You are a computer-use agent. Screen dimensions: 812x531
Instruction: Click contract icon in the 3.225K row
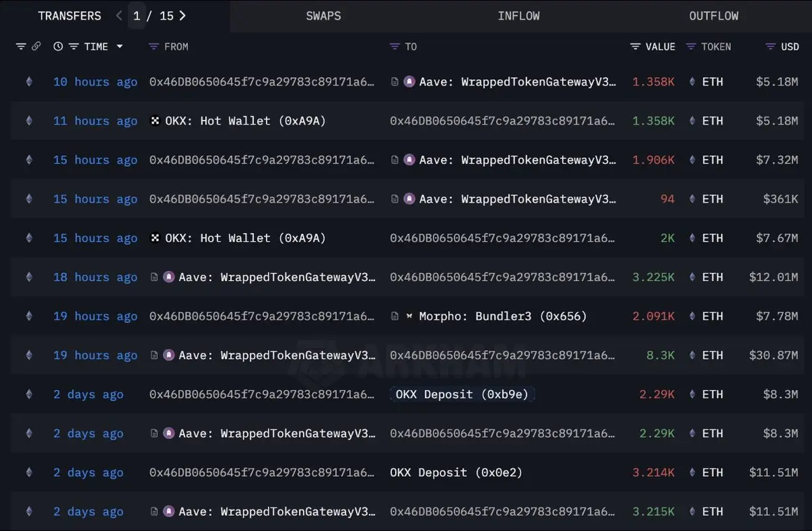154,277
